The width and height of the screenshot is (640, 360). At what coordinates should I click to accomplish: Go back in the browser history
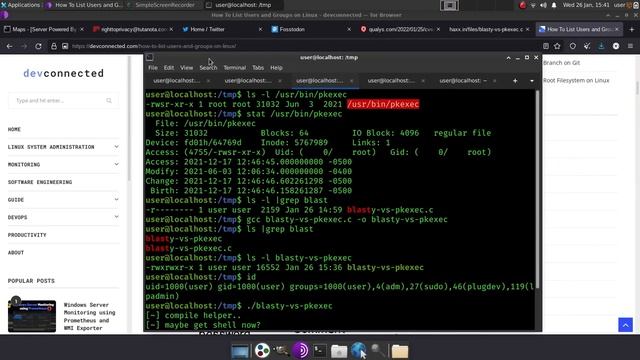click(x=9, y=46)
